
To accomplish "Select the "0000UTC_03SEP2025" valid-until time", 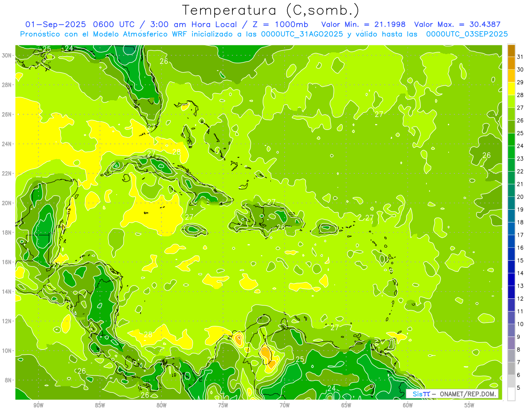I will [x=467, y=34].
